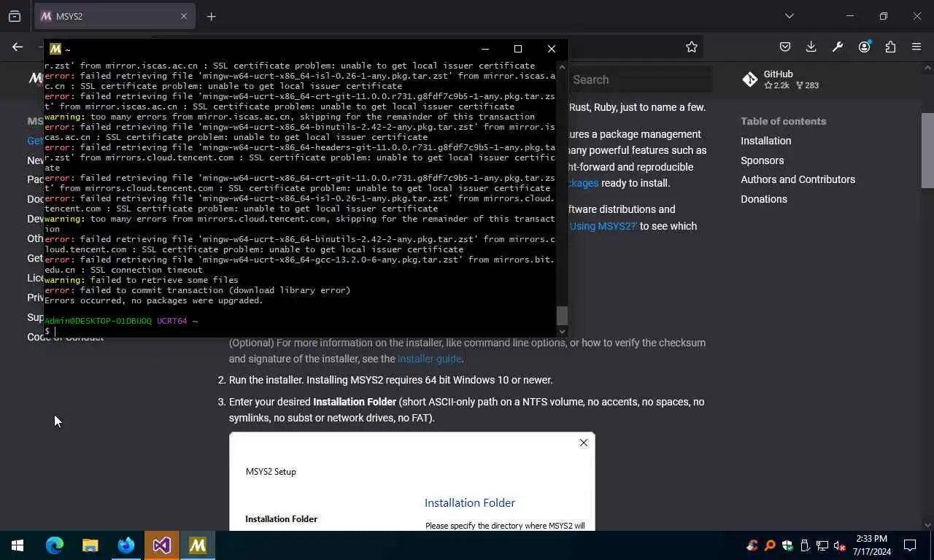Go back with the browser back arrow

click(x=18, y=47)
